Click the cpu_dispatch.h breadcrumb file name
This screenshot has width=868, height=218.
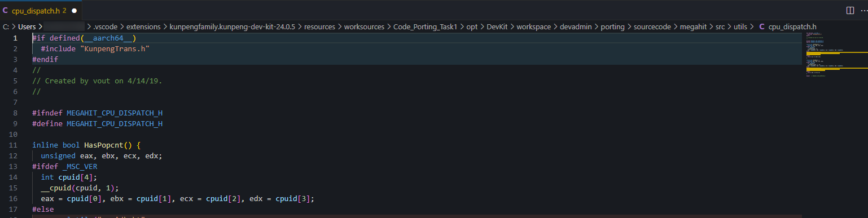[792, 26]
